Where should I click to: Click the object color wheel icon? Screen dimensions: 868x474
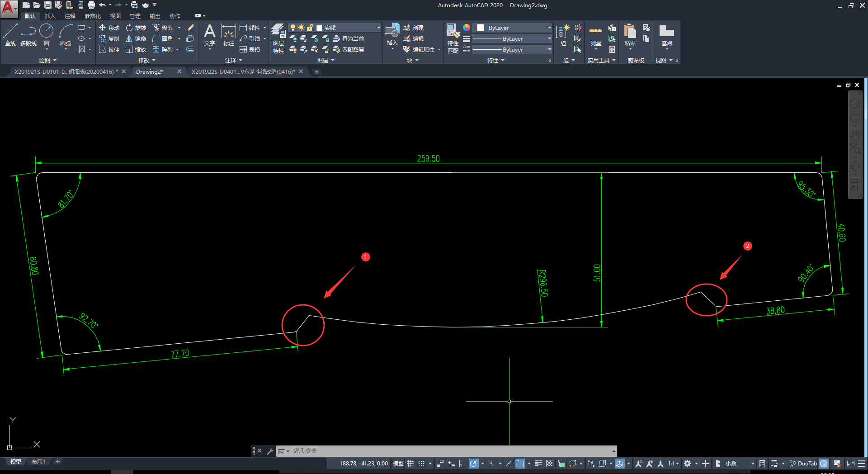[467, 28]
